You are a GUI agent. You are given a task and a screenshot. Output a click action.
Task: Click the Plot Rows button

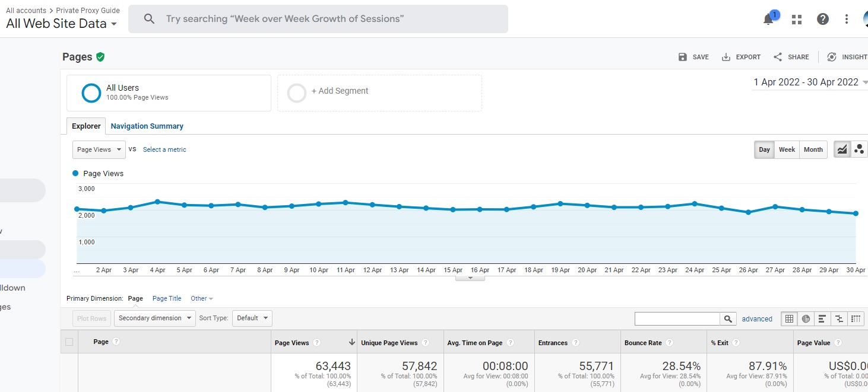click(x=91, y=318)
